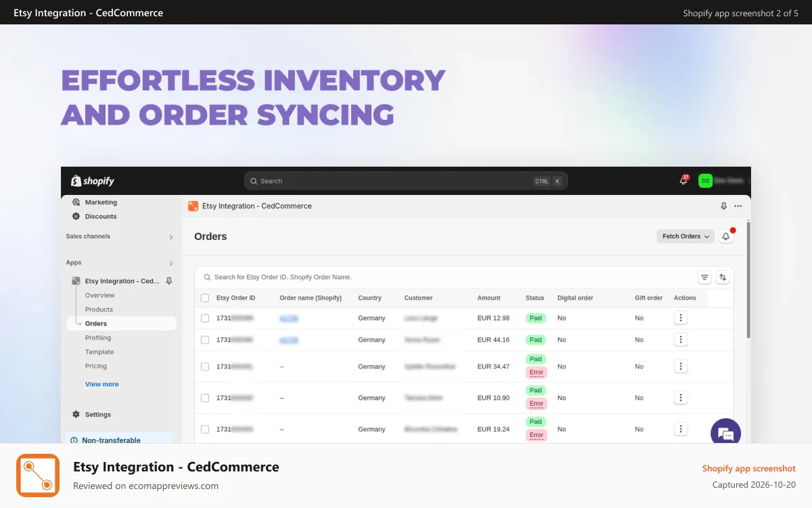Click the Digital order column header
Viewport: 812px width, 508px height.
click(575, 298)
